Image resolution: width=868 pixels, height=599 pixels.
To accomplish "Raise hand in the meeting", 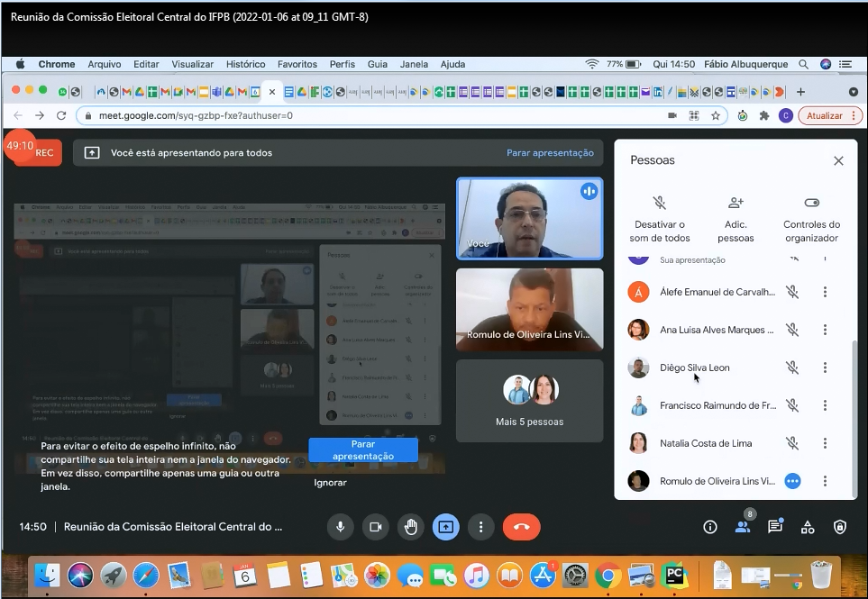I will [411, 527].
